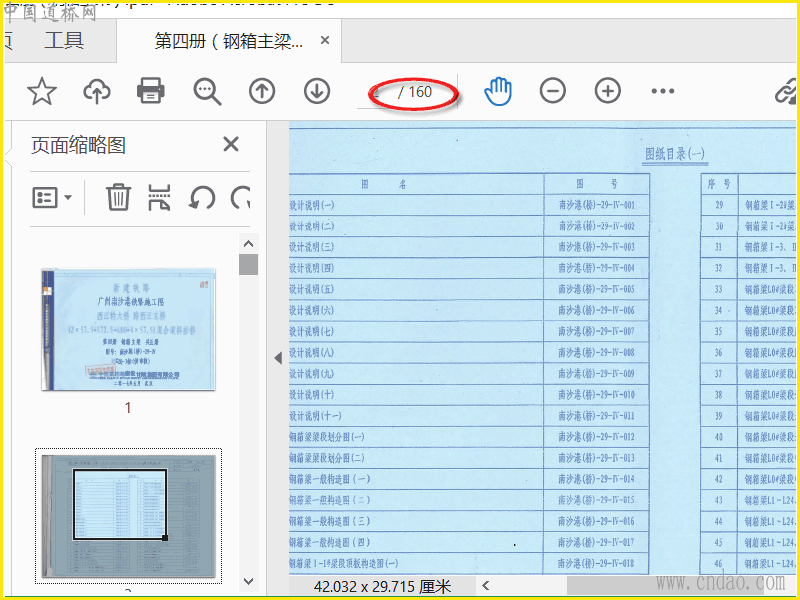The height and width of the screenshot is (600, 800).
Task: Zoom out with the minus icon
Action: click(x=553, y=91)
